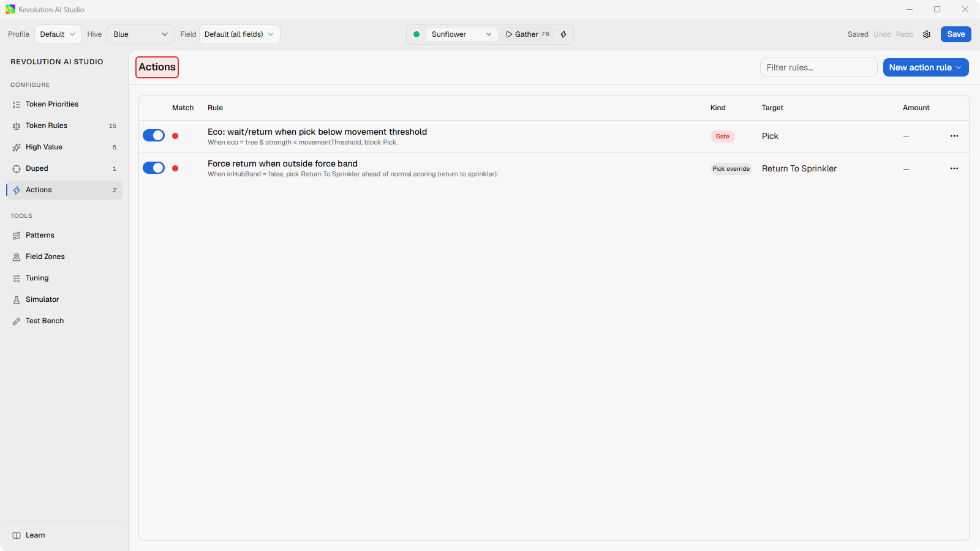Viewport: 980px width, 551px height.
Task: Click the Test Bench pencil icon
Action: tap(17, 321)
